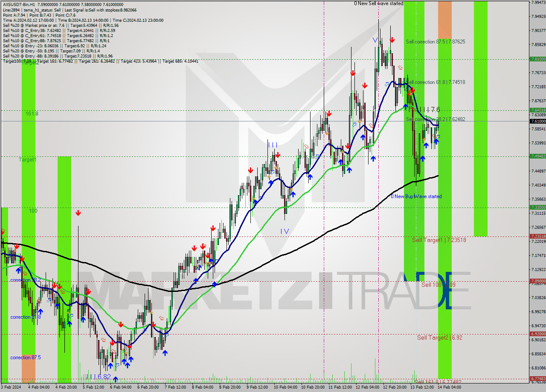Click the 7.94925 price axis value

tap(538, 16)
